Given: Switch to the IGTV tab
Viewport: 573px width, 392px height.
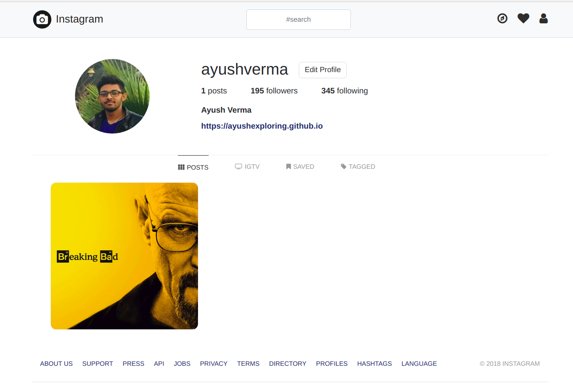Looking at the screenshot, I should (x=247, y=167).
